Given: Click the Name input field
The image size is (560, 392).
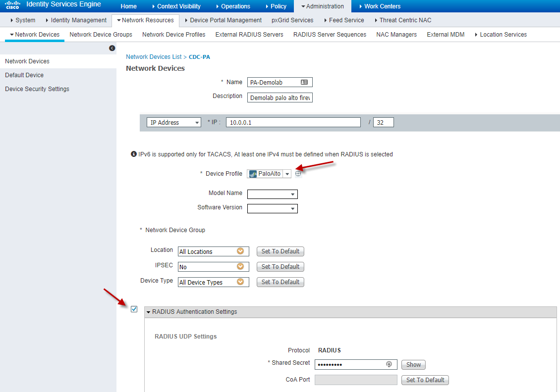Looking at the screenshot, I should coord(280,82).
